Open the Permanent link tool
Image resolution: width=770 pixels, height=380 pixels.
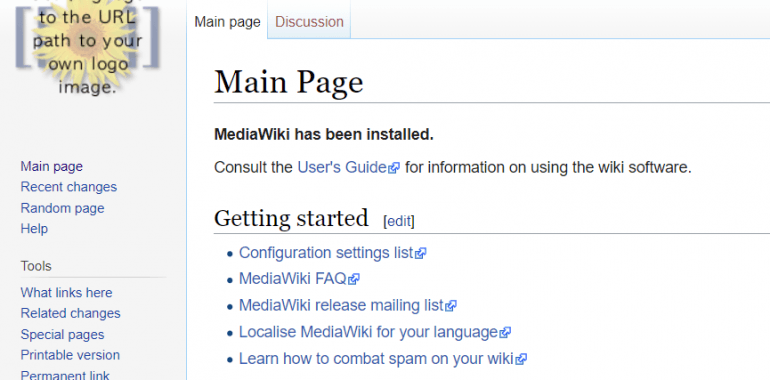click(x=65, y=376)
